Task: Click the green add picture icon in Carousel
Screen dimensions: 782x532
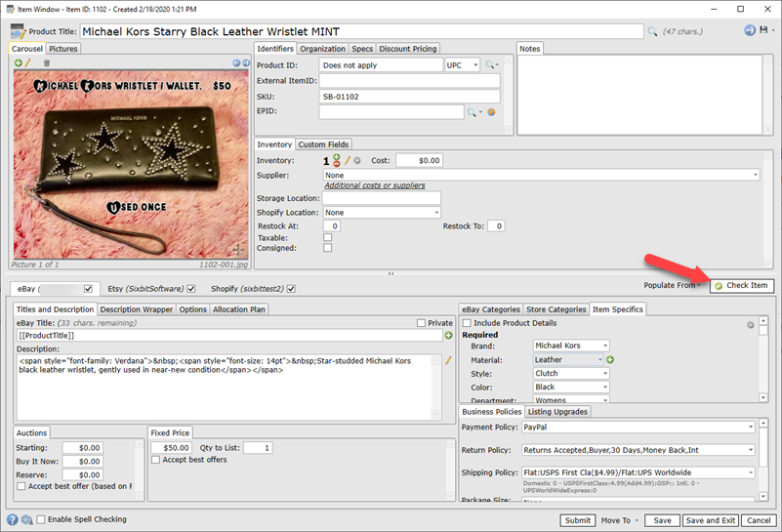Action: [x=18, y=63]
